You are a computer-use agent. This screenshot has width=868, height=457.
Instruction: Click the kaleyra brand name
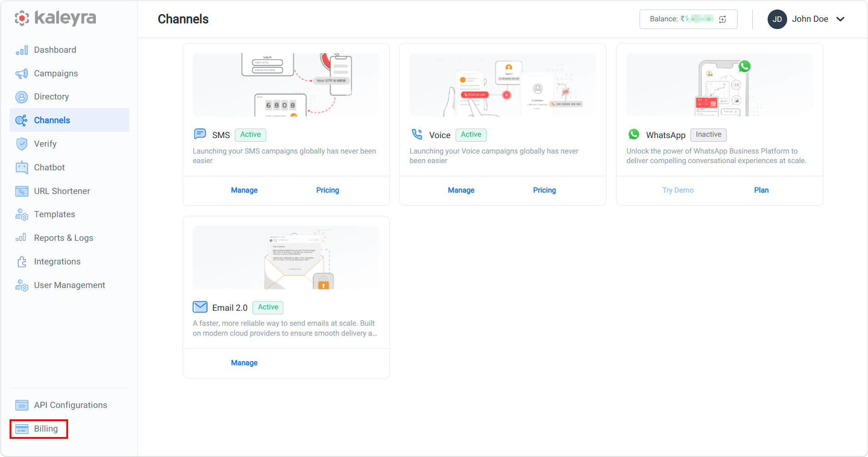(65, 18)
